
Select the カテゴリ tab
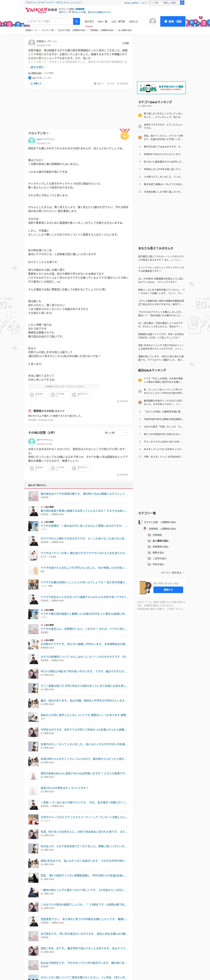(89, 22)
